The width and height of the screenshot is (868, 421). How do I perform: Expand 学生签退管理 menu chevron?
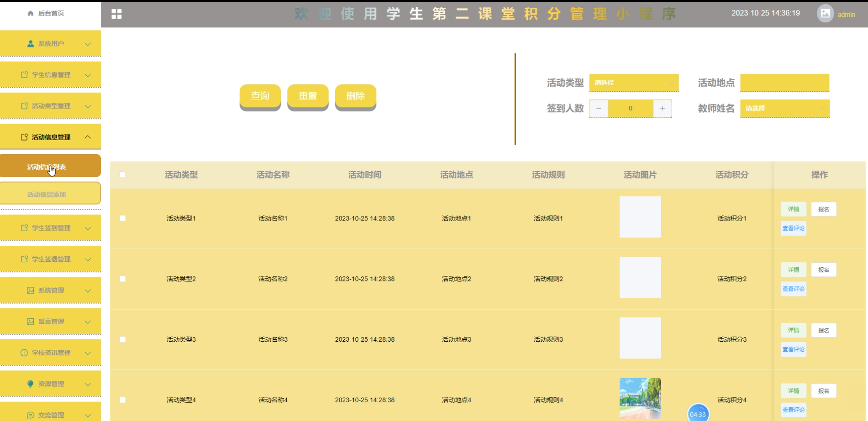coord(88,260)
